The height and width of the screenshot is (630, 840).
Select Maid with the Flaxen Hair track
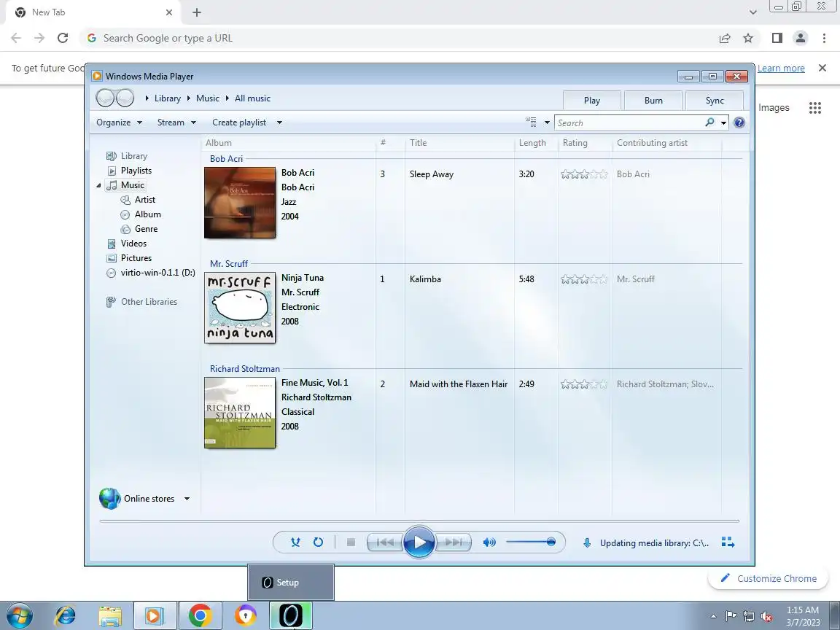459,384
